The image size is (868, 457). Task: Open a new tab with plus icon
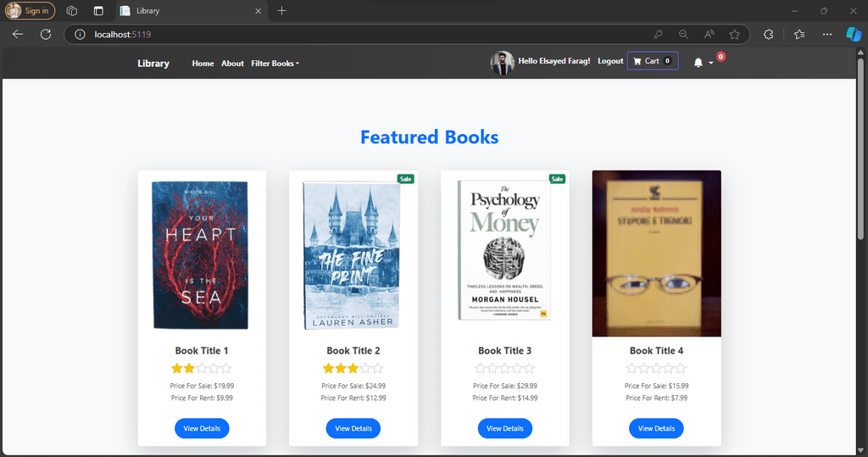281,10
